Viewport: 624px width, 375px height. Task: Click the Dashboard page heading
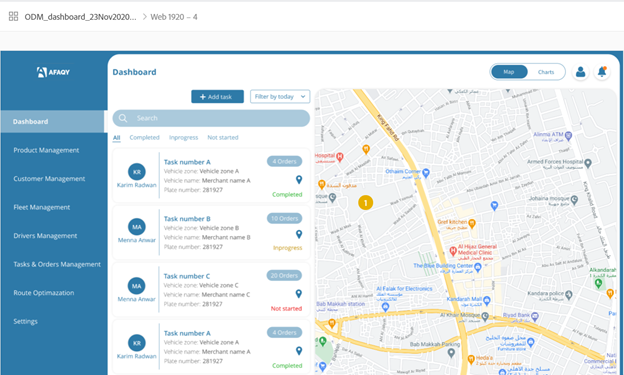134,72
